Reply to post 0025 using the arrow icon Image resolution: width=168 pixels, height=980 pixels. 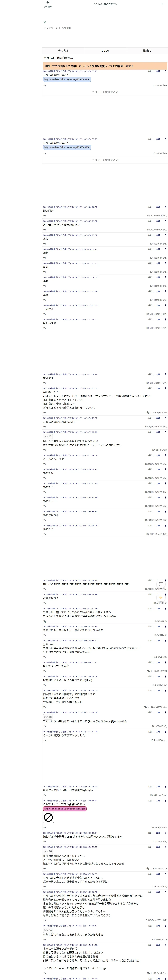45,657
